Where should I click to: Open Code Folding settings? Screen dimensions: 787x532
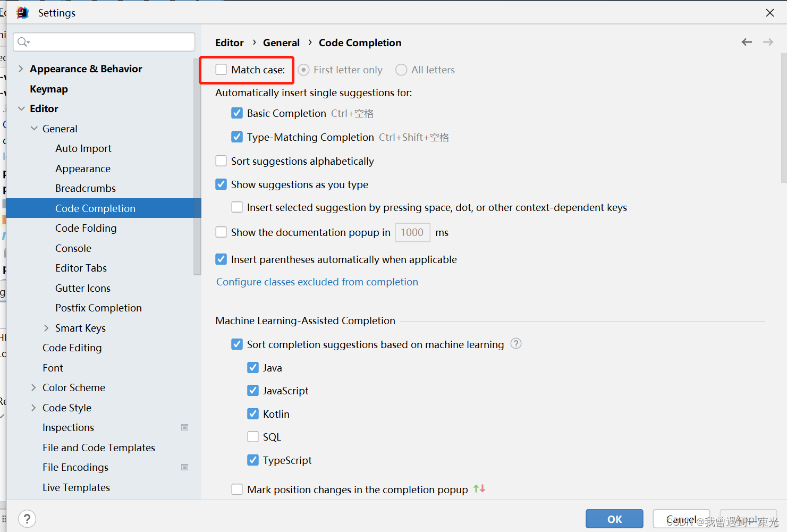point(86,228)
